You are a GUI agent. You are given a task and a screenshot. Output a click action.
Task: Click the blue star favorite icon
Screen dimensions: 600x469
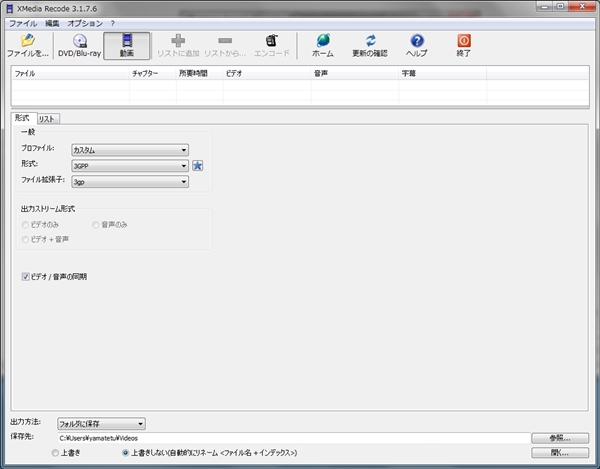pyautogui.click(x=197, y=166)
